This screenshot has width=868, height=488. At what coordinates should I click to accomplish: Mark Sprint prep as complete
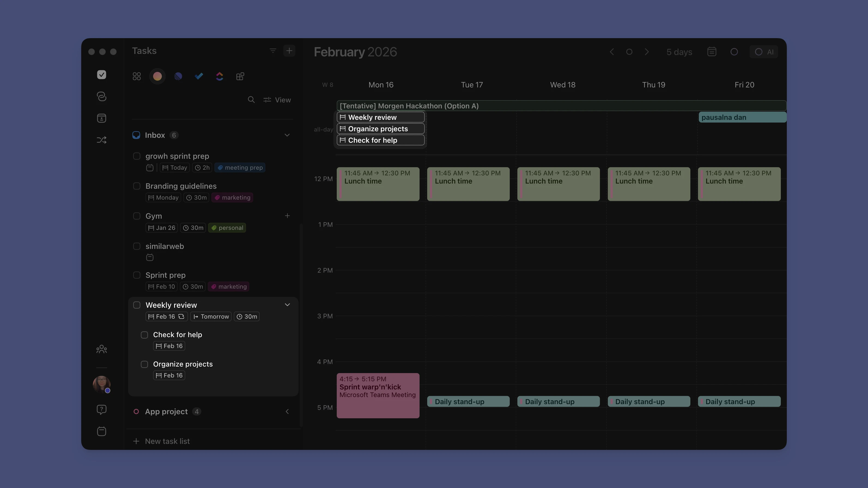tap(137, 275)
